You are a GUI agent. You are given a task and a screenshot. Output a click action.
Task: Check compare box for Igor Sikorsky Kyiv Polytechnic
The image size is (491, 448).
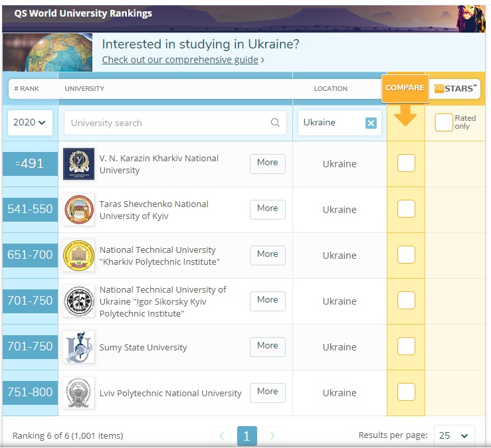[x=406, y=301]
